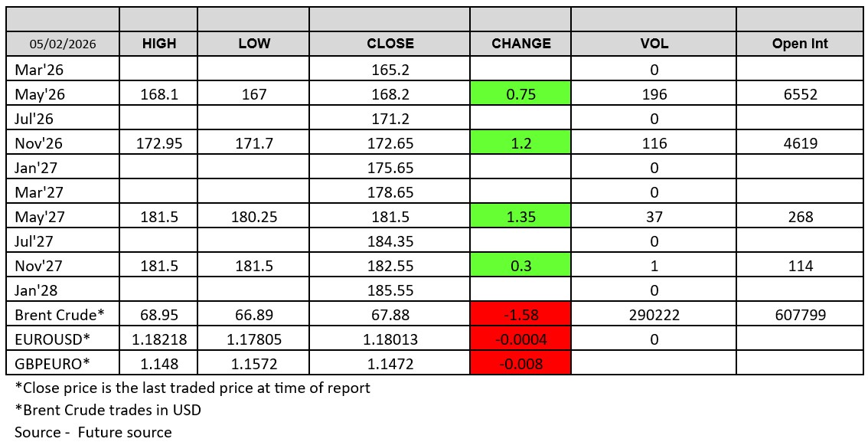Click the Open Int column header
Image resolution: width=868 pixels, height=442 pixels.
coord(800,44)
